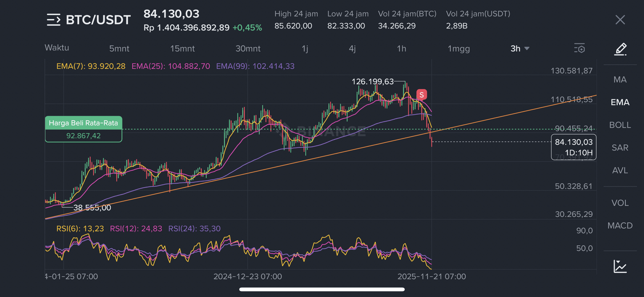
Task: Tap the average buy price 92.867,42
Action: click(83, 136)
